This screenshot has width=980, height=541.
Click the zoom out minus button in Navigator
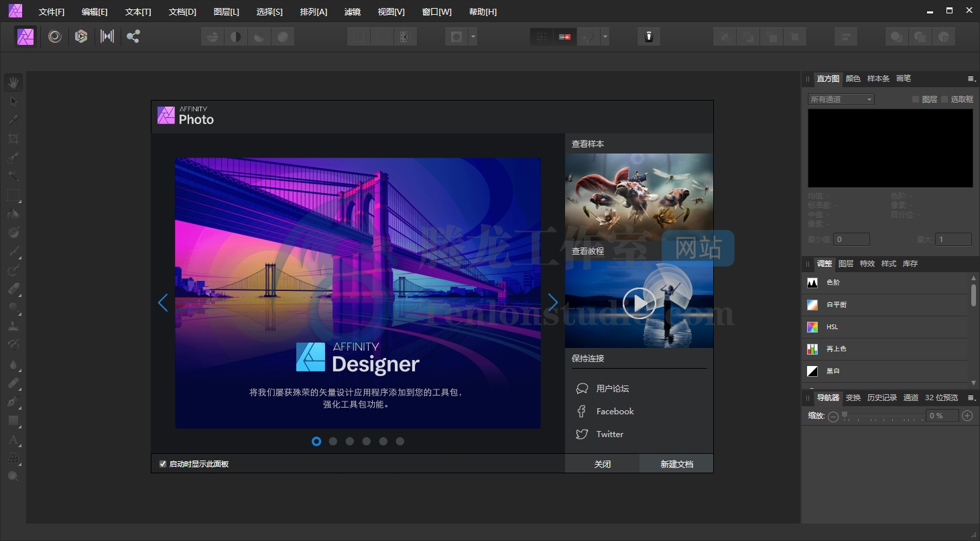(833, 416)
